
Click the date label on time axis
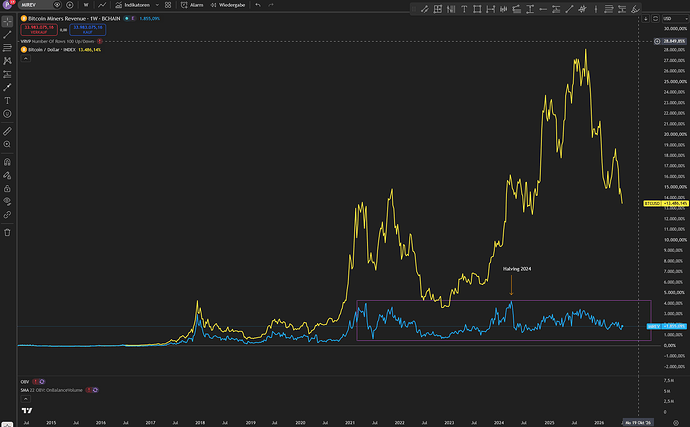[638, 423]
